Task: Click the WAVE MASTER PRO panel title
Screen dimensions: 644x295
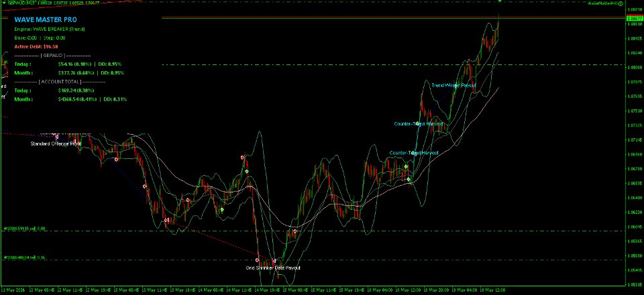Action: pyautogui.click(x=45, y=19)
